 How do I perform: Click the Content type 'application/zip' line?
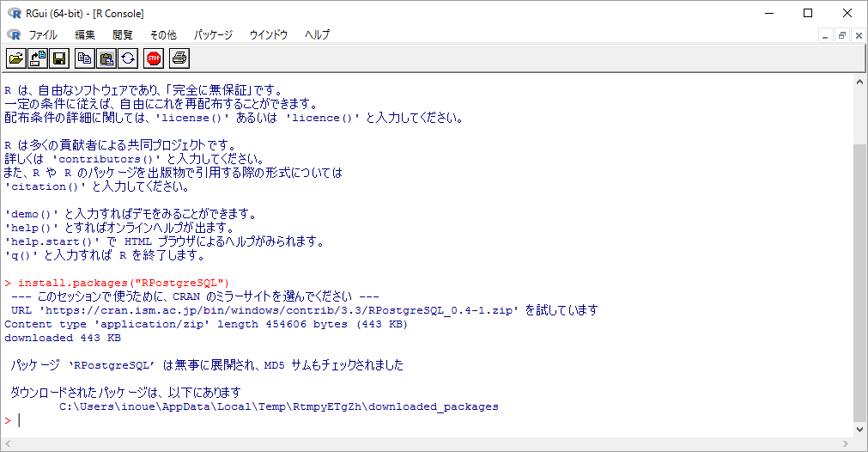tap(206, 324)
